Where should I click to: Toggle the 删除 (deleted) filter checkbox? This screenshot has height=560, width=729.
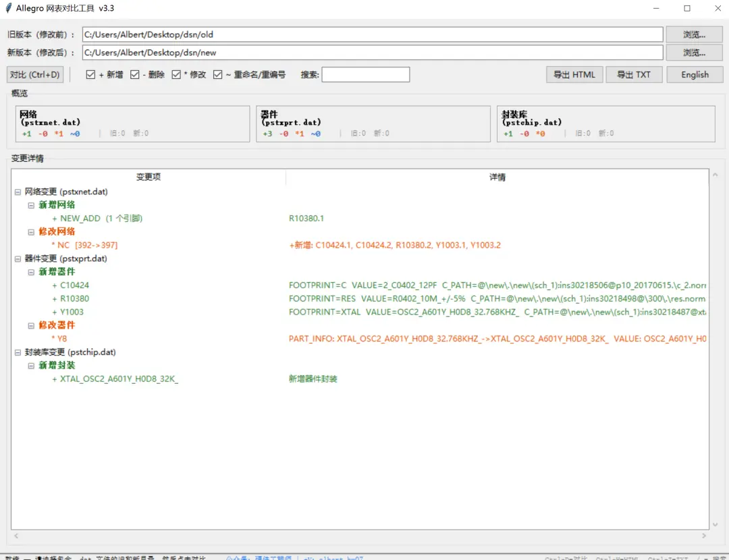pos(135,74)
